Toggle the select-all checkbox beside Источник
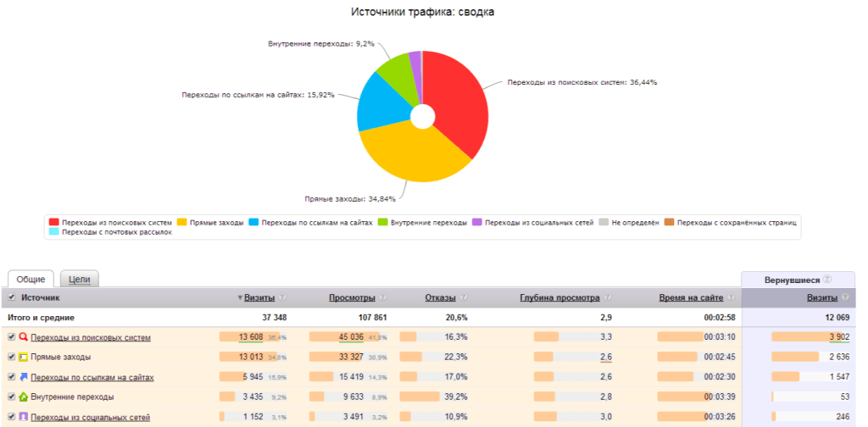 click(x=12, y=298)
